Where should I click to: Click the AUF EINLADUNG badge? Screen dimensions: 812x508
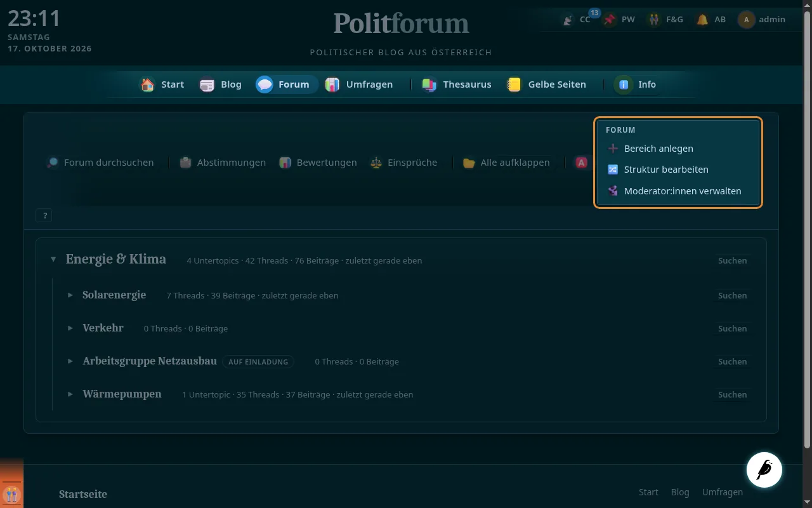[258, 362]
